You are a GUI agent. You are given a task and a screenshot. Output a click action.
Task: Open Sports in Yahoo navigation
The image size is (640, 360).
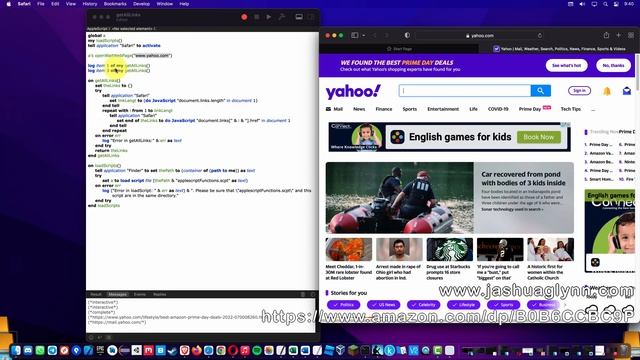[409, 109]
